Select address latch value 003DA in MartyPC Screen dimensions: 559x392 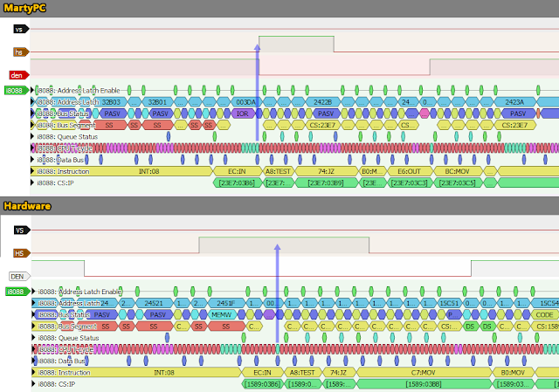coord(245,102)
